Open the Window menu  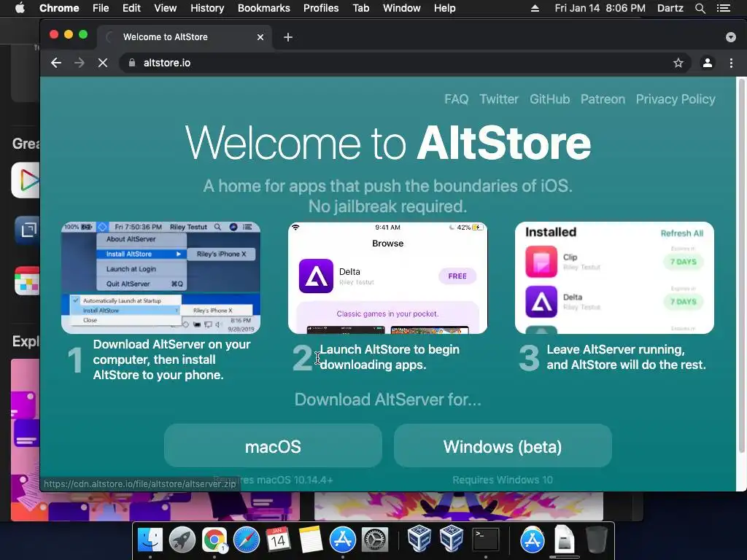pyautogui.click(x=402, y=8)
